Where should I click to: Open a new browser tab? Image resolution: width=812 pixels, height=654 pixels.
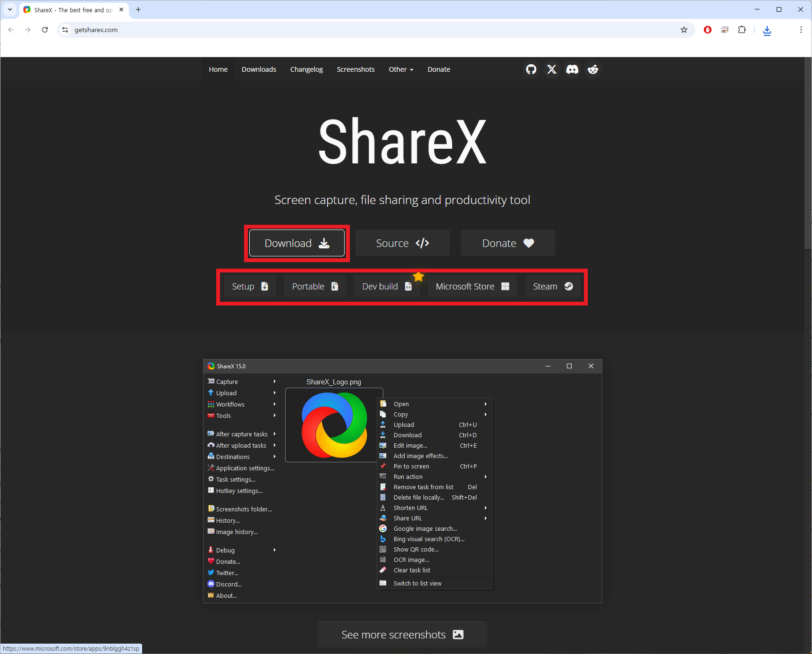pos(138,9)
